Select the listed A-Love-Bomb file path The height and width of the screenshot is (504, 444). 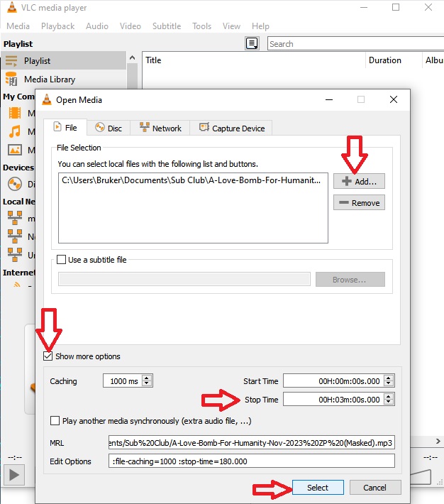[192, 180]
